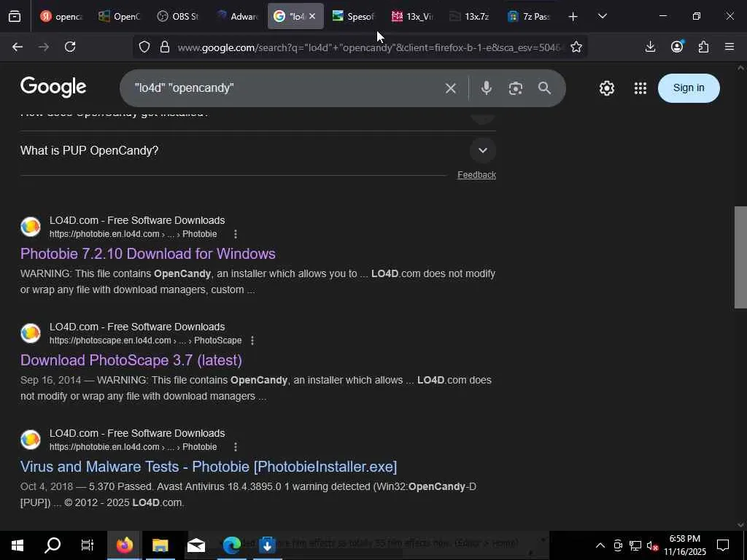Switch to the 13x.7z tab
This screenshot has height=560, width=747.
click(471, 16)
